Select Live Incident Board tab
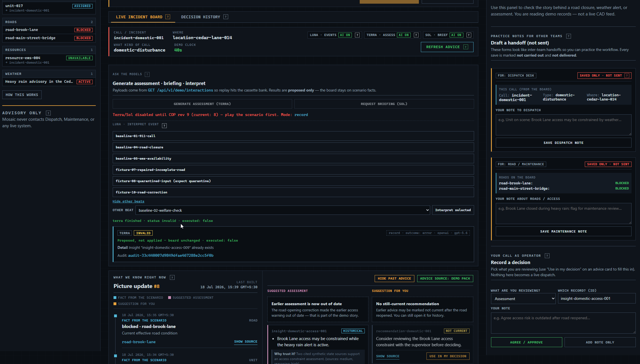 pos(139,17)
